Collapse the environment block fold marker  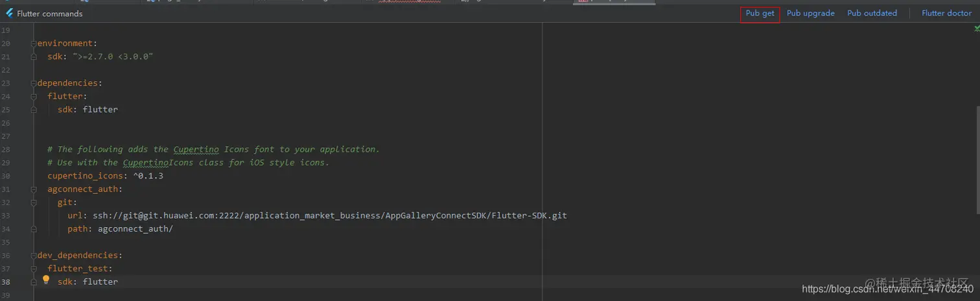pyautogui.click(x=34, y=43)
